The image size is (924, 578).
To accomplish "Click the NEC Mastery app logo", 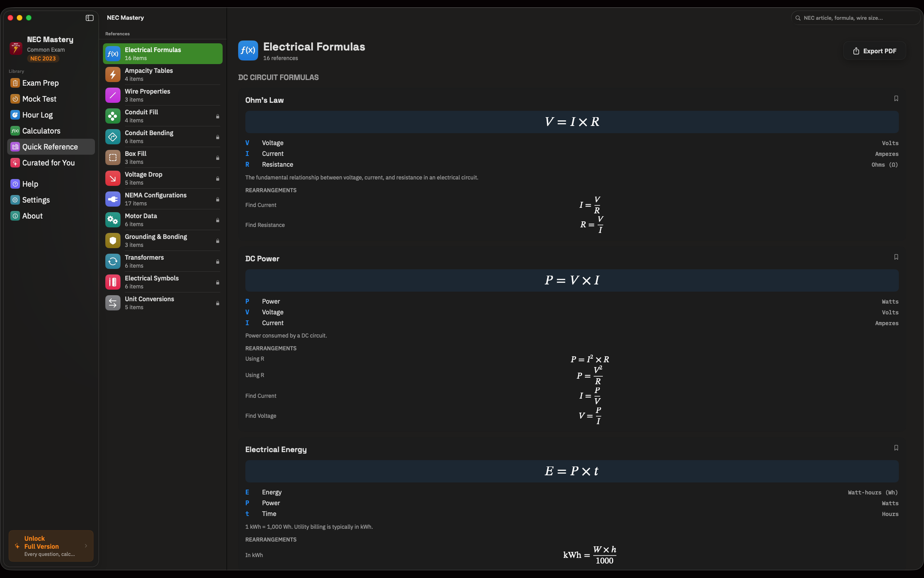I will coord(16,48).
